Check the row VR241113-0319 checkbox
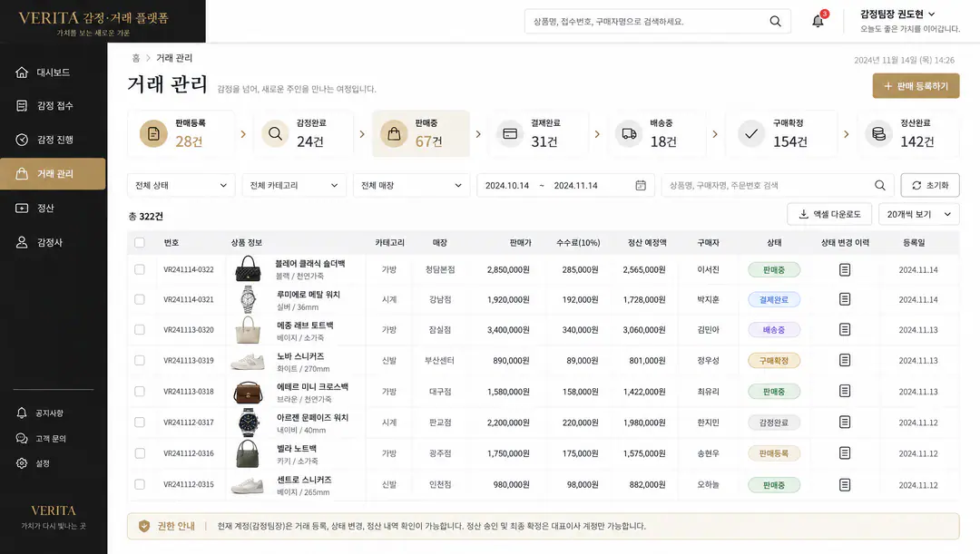980x554 pixels. pyautogui.click(x=140, y=360)
